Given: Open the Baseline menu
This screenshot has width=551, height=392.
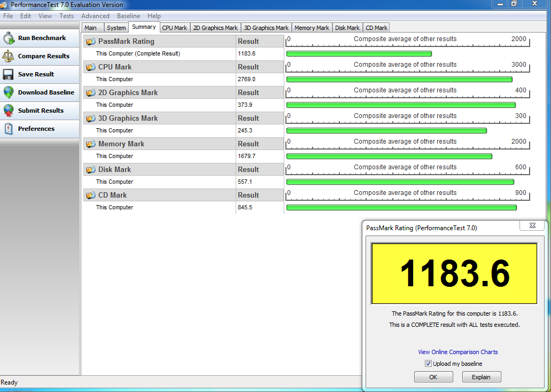Looking at the screenshot, I should pyautogui.click(x=128, y=16).
